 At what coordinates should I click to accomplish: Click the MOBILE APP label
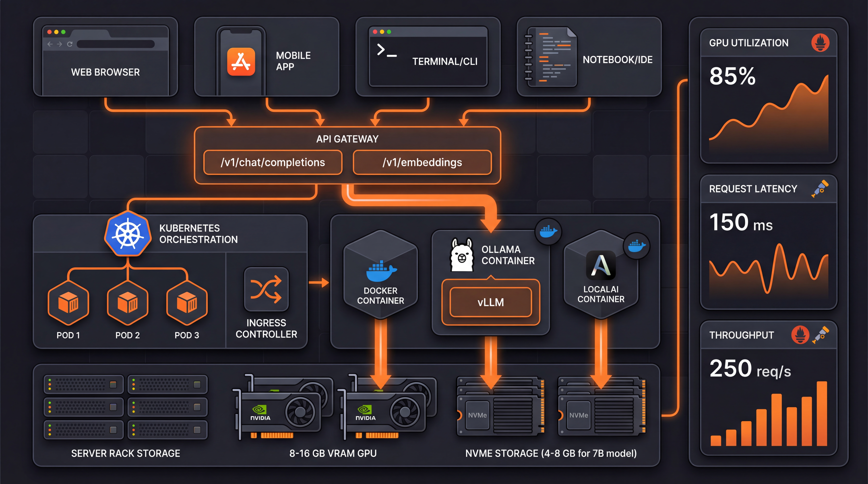(293, 61)
